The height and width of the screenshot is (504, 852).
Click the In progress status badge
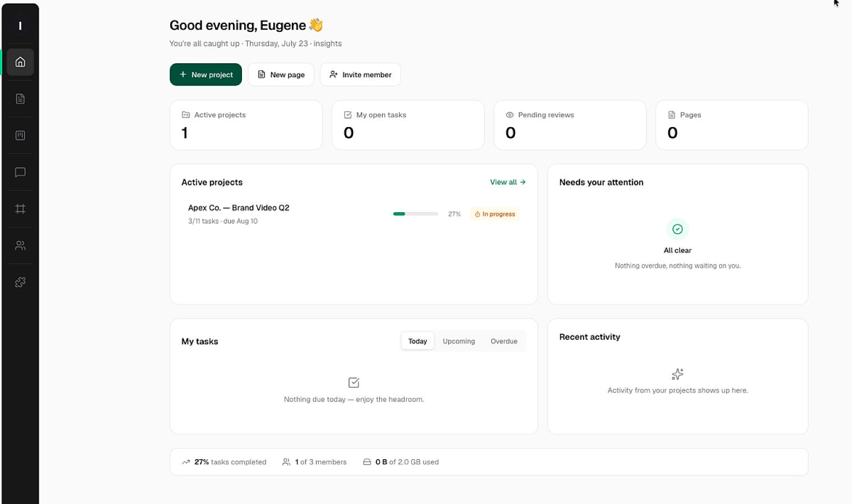click(x=495, y=214)
